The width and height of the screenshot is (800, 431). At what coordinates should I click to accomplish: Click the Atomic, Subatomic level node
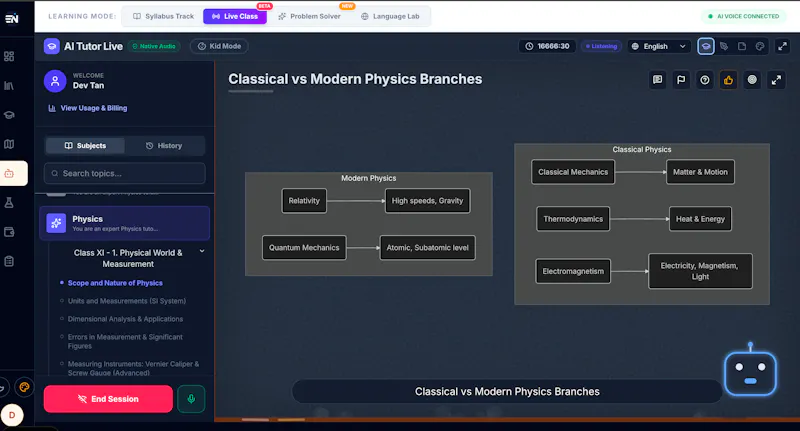pos(428,248)
